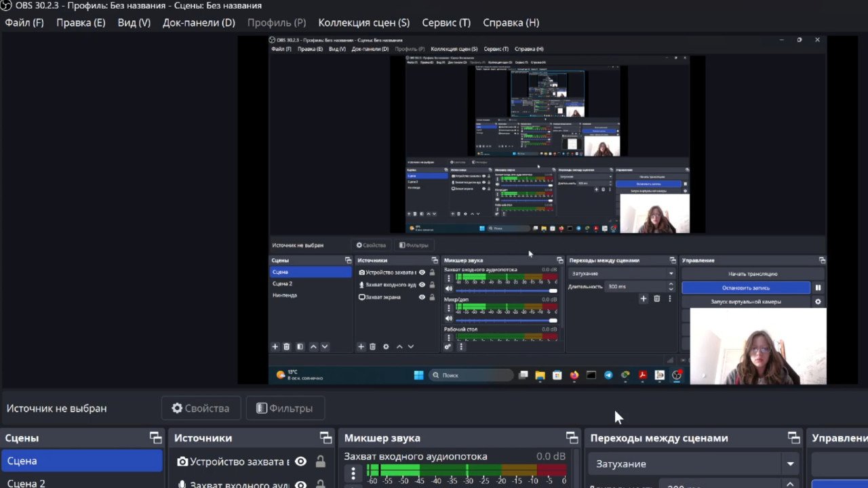The width and height of the screenshot is (868, 488).
Task: Open source properties gear in preview toolbar
Action: point(386,346)
